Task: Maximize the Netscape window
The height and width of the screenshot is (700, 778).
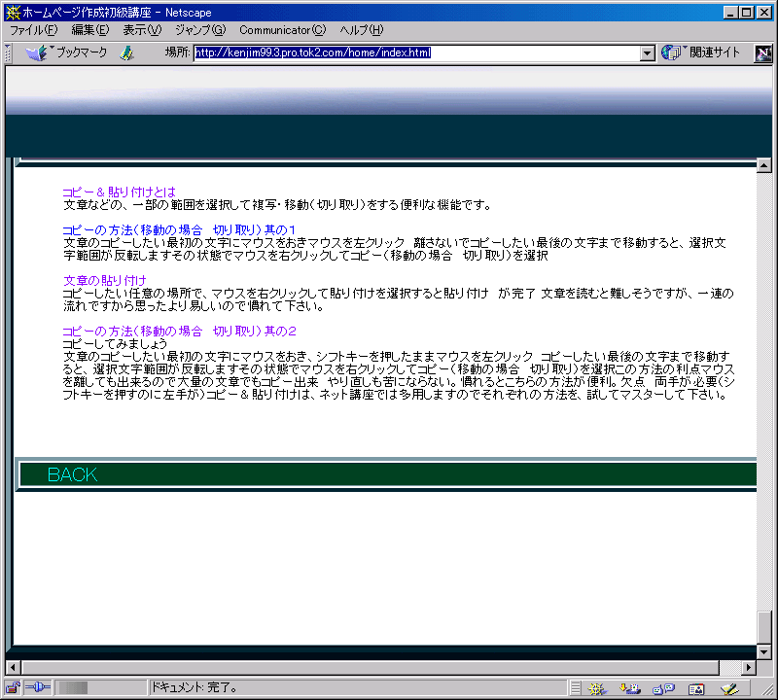Action: pos(746,13)
